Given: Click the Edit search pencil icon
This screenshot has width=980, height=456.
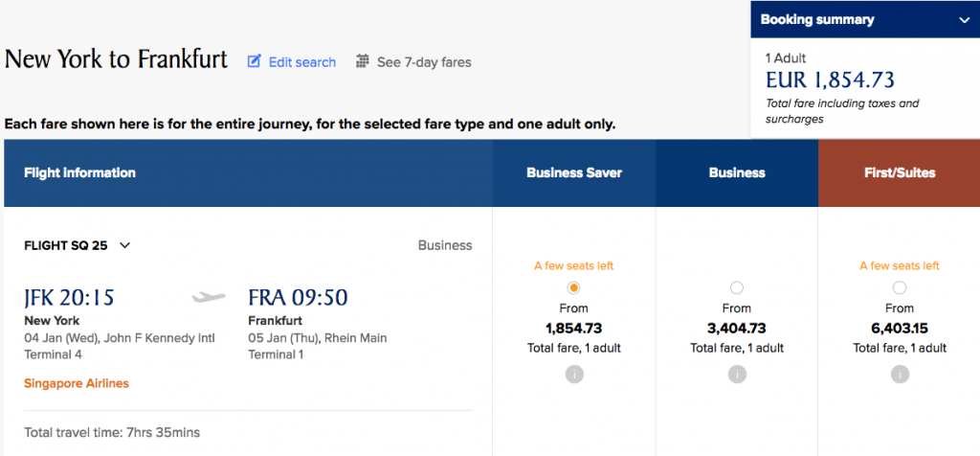Looking at the screenshot, I should pos(255,61).
